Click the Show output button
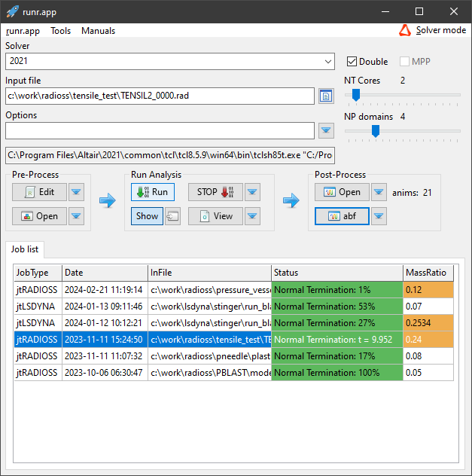472x476 pixels. [147, 216]
